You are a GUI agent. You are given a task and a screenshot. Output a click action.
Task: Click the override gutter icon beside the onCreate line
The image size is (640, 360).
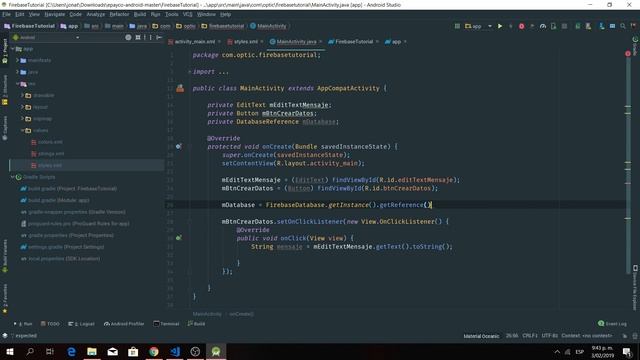click(x=179, y=146)
